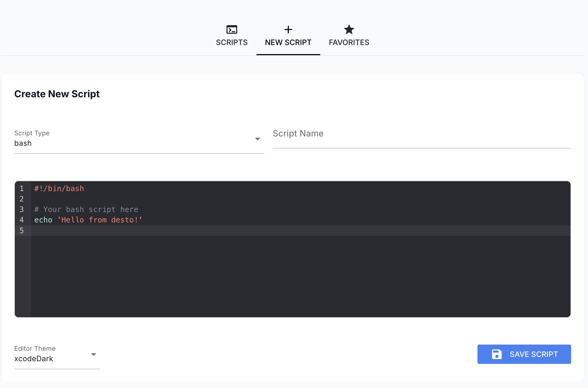Click the floppy disk icon in Save Script
588x388 pixels.
(497, 354)
